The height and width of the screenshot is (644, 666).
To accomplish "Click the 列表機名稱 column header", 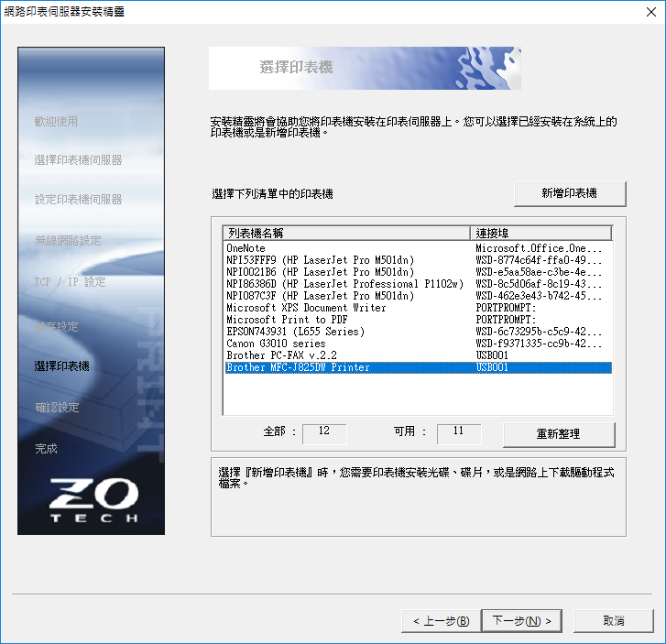I will click(x=347, y=234).
